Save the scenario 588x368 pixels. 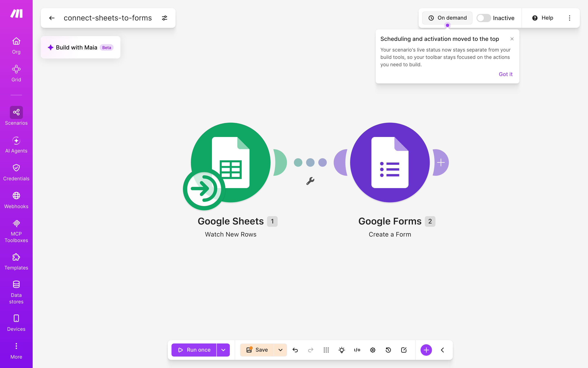click(x=257, y=350)
